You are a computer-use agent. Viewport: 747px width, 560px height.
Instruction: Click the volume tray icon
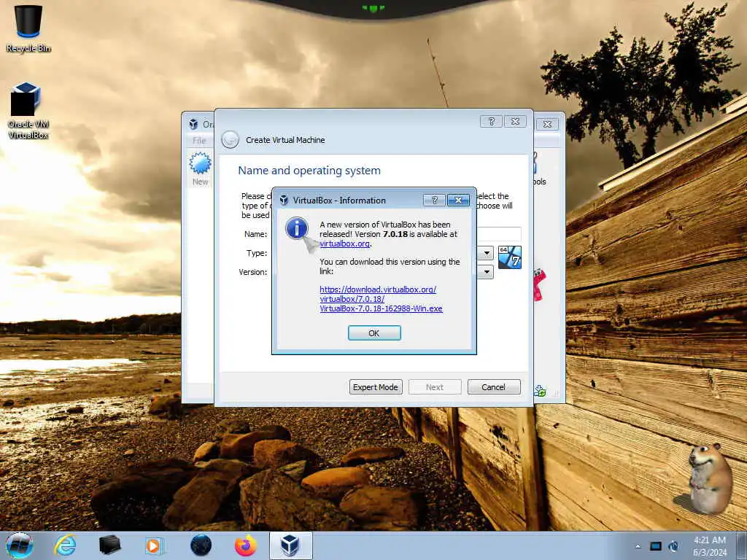[x=673, y=546]
